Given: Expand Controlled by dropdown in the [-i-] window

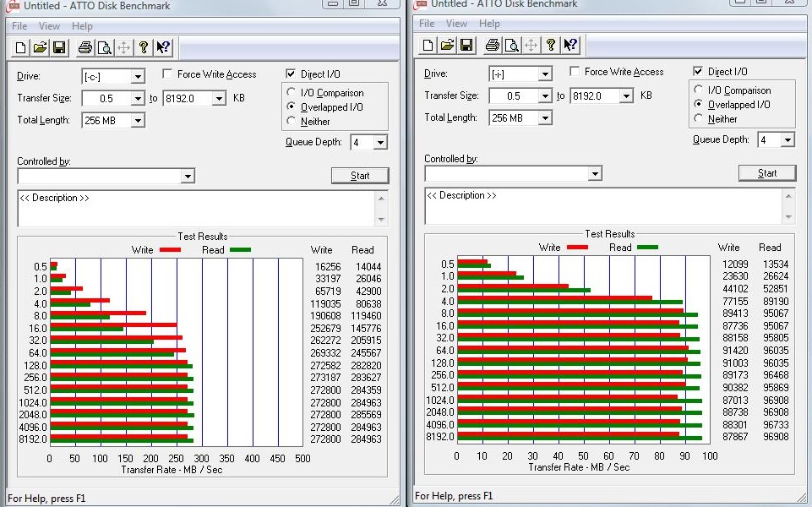Looking at the screenshot, I should (x=595, y=174).
